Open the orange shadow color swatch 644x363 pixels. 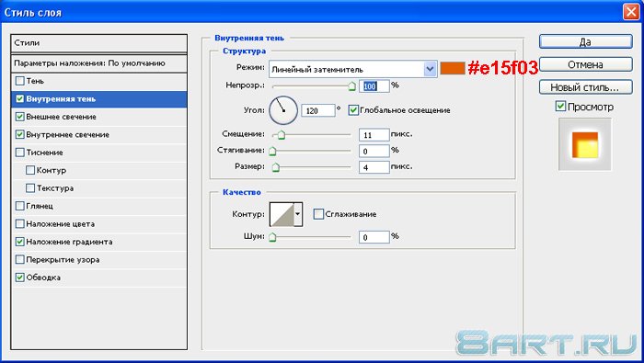point(453,68)
